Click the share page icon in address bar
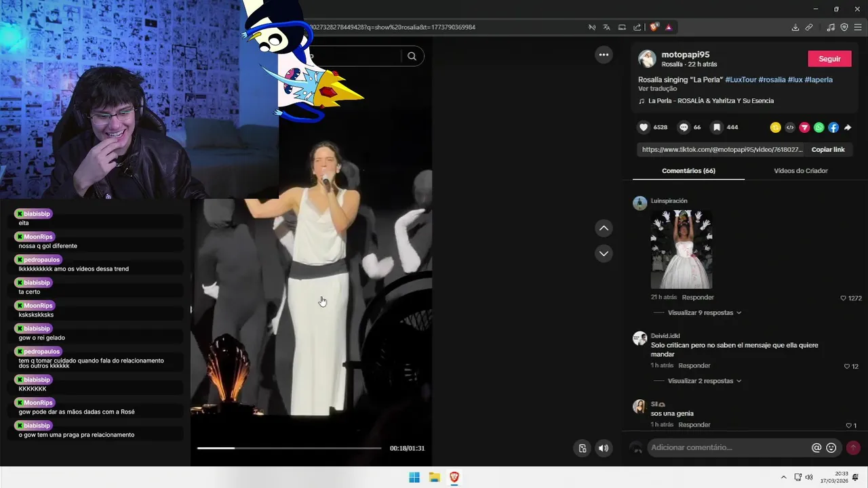Screen dimensions: 868x488 tap(637, 27)
